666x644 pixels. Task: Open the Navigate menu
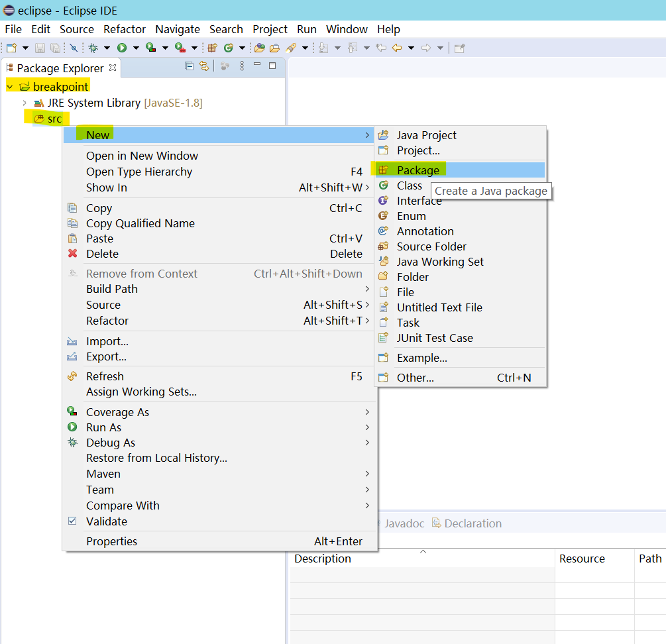(178, 29)
